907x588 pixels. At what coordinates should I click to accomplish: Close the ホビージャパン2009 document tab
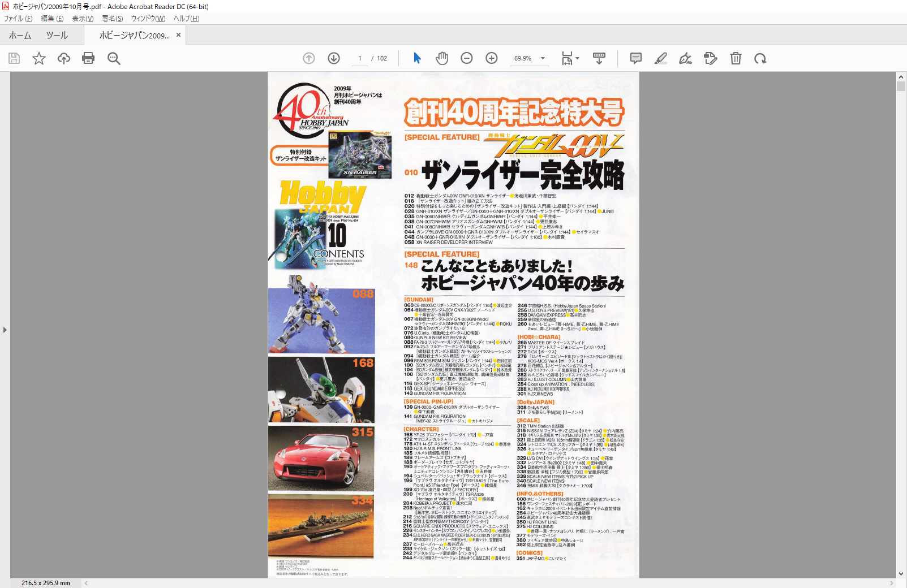click(179, 35)
